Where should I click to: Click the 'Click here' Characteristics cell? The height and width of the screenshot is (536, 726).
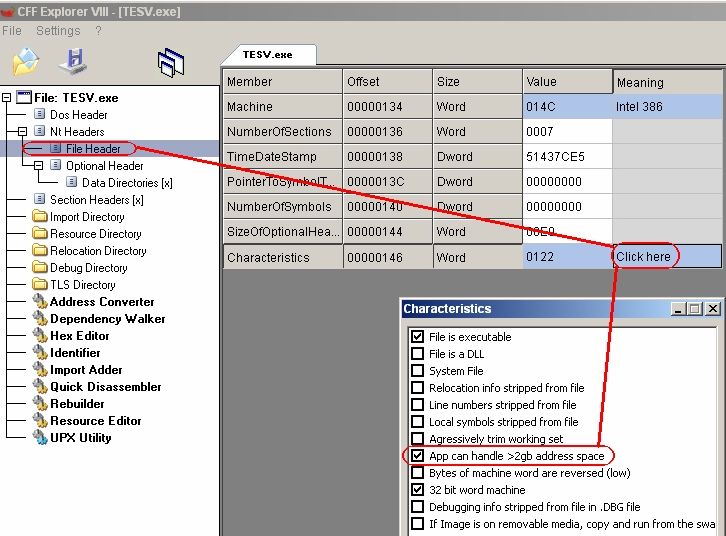pos(644,257)
